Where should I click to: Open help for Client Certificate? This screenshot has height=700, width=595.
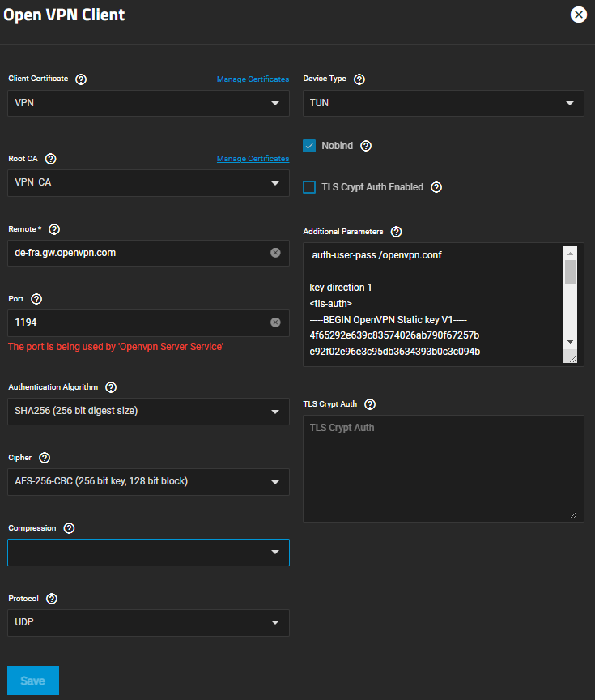coord(81,79)
